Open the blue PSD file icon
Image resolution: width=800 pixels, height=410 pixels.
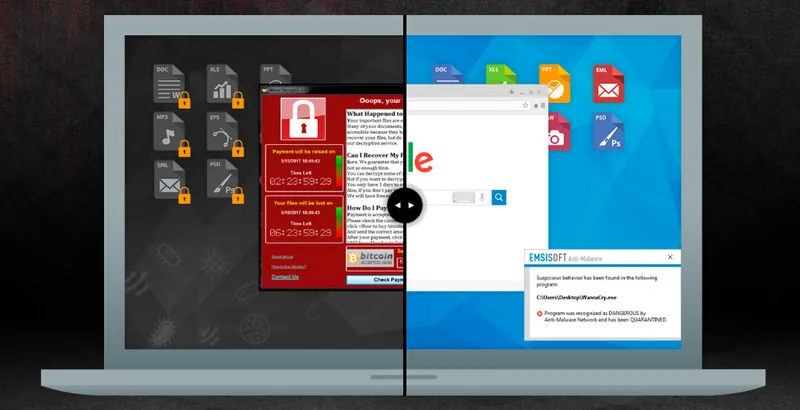pyautogui.click(x=608, y=131)
